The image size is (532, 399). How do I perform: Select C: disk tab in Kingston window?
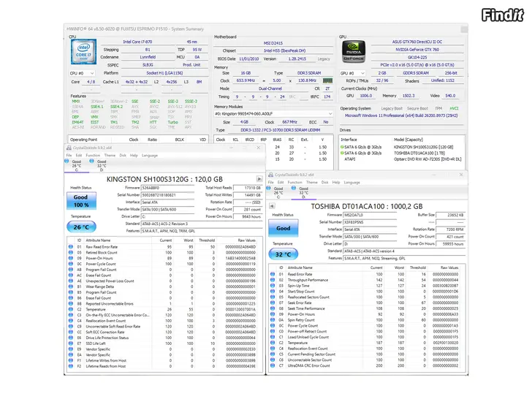tap(76, 166)
